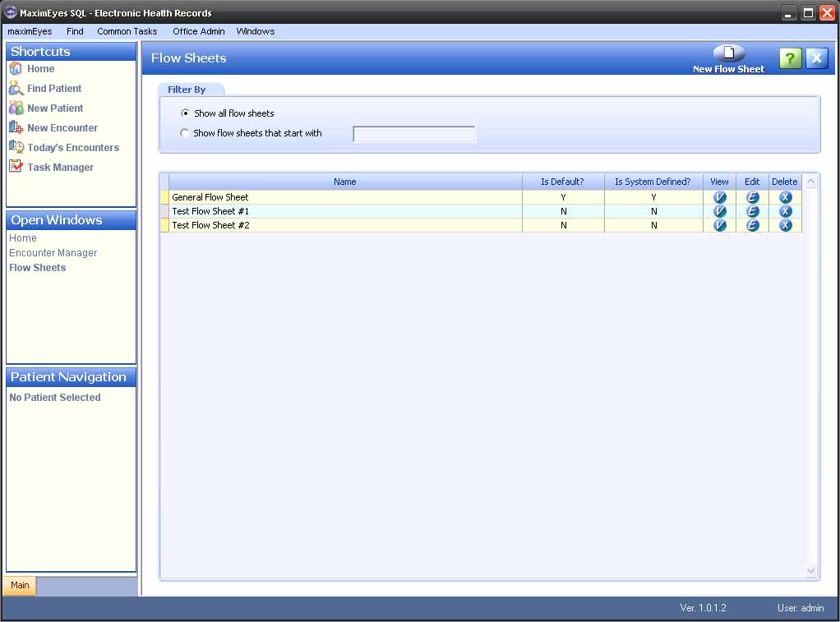840x622 pixels.
Task: Click the Delete column header
Action: (785, 182)
